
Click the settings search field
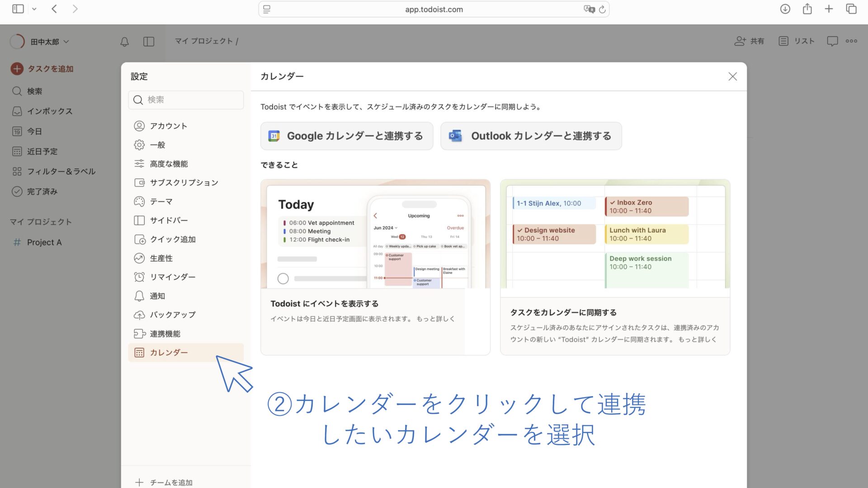[186, 100]
